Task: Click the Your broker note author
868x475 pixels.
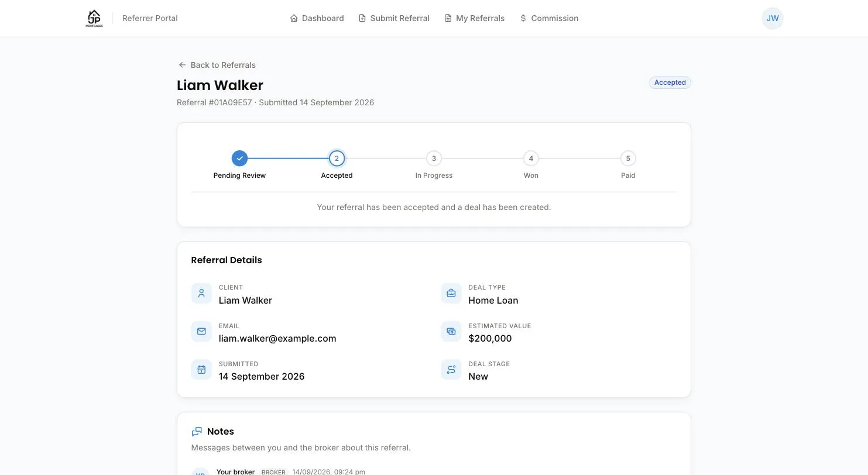Action: (235, 472)
